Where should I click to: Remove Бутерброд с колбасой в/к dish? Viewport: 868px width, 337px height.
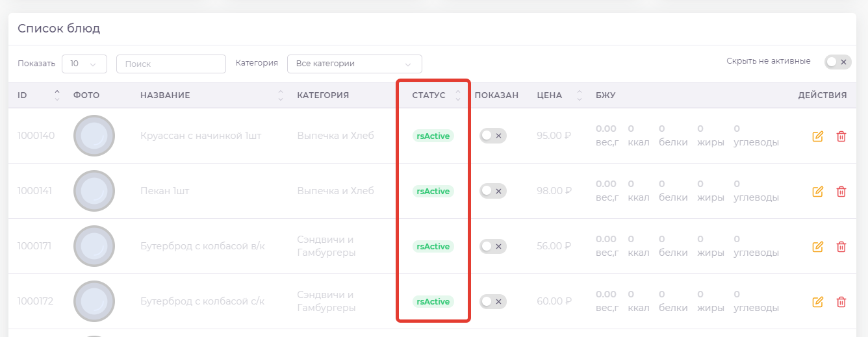pyautogui.click(x=841, y=247)
